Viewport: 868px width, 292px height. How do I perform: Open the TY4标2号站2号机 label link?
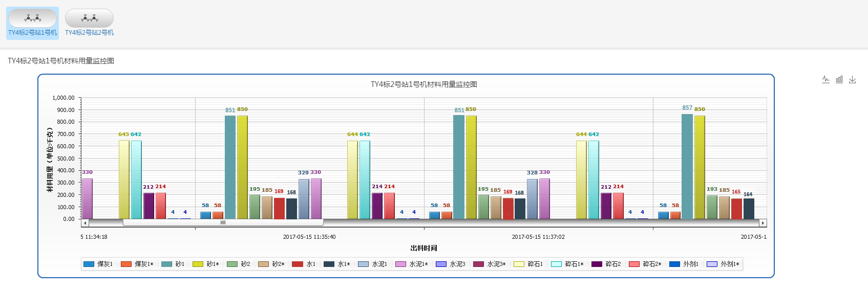tap(90, 33)
